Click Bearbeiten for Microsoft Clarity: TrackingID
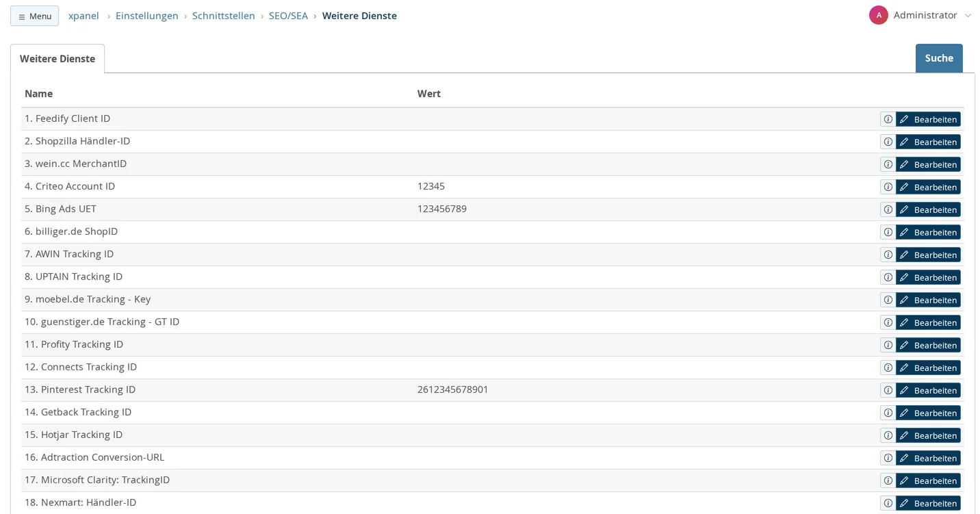 click(928, 480)
